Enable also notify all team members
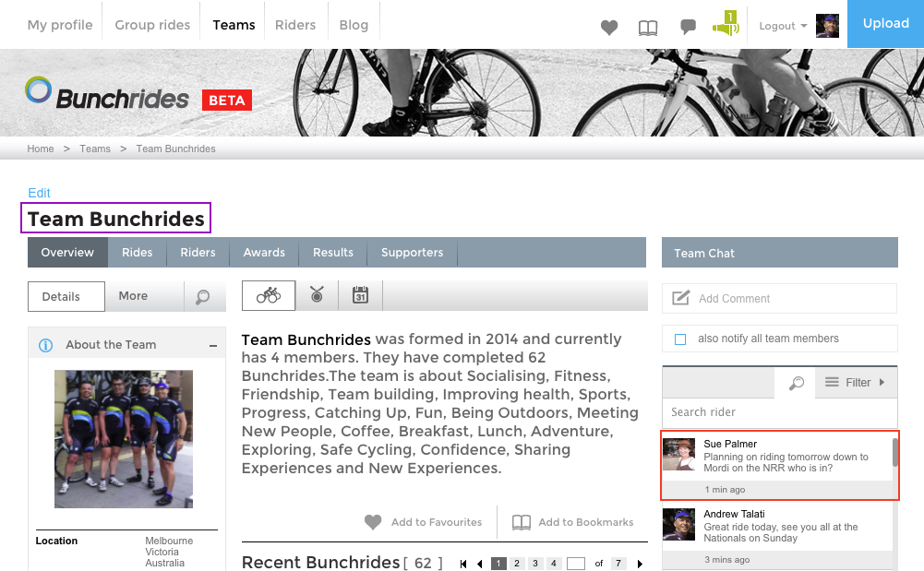The width and height of the screenshot is (924, 571). pos(680,339)
